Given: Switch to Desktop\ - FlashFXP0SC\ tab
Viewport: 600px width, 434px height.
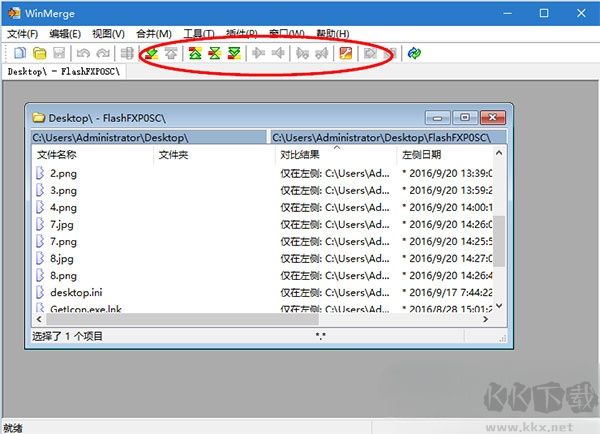Looking at the screenshot, I should [x=64, y=72].
